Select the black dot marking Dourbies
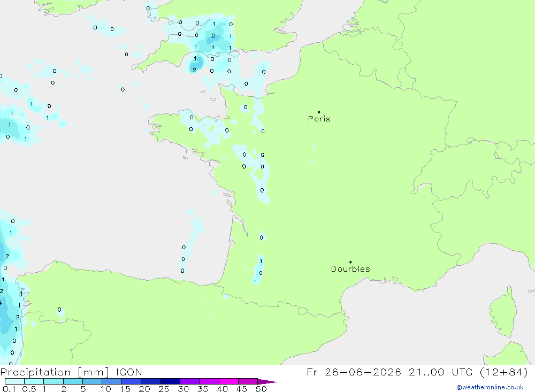This screenshot has height=392, width=535. pos(350,262)
